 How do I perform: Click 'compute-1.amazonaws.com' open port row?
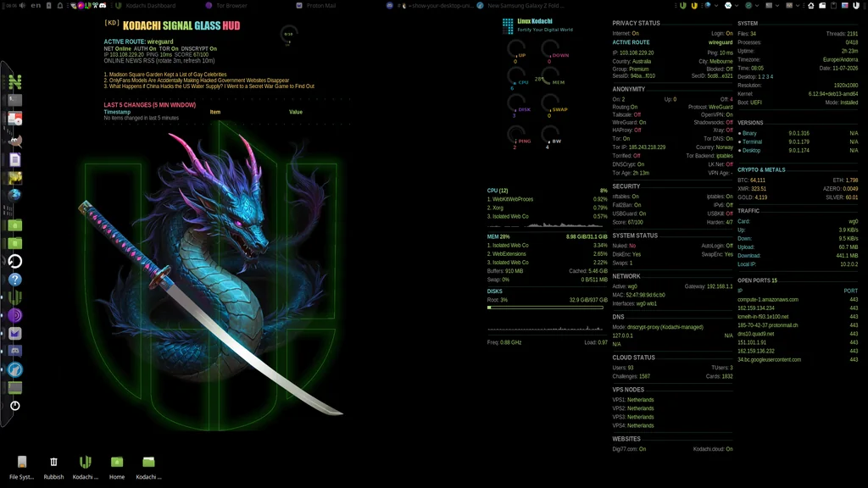point(798,299)
